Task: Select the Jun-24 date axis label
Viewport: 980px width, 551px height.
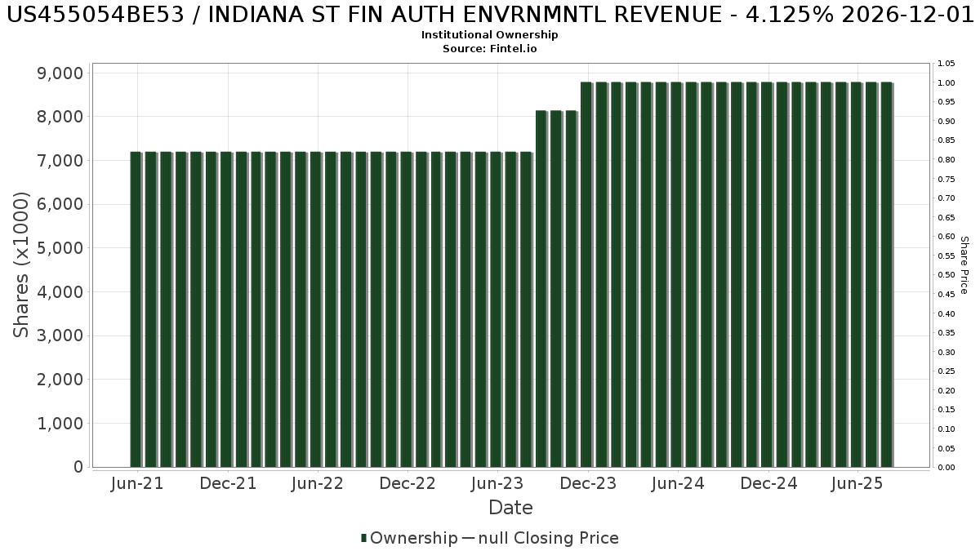Action: 677,483
